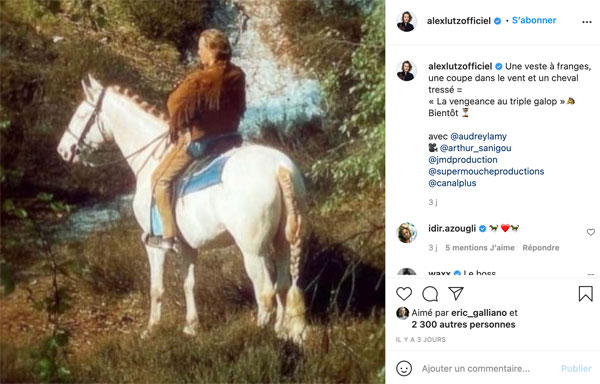Open the comment speech bubble icon
Viewport: 600px width, 384px height.
pos(430,294)
